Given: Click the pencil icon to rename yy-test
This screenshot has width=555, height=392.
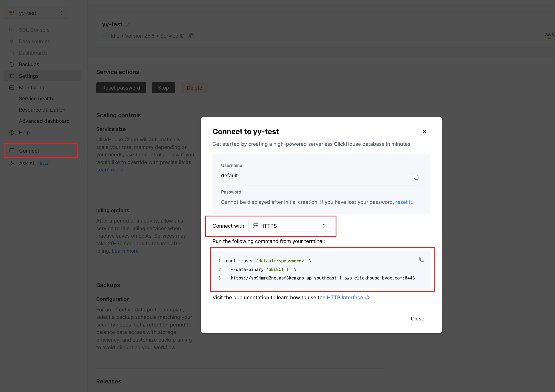Looking at the screenshot, I should point(128,24).
